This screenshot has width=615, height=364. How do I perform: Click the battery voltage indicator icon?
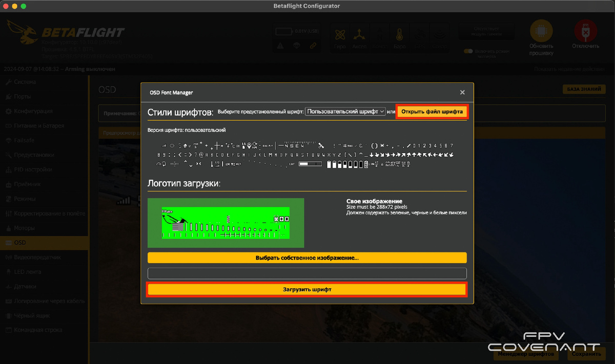[284, 32]
